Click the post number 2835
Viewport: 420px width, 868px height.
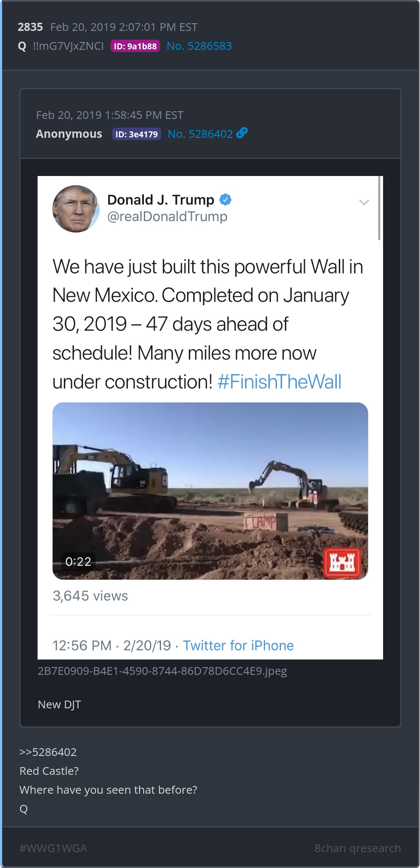click(30, 27)
